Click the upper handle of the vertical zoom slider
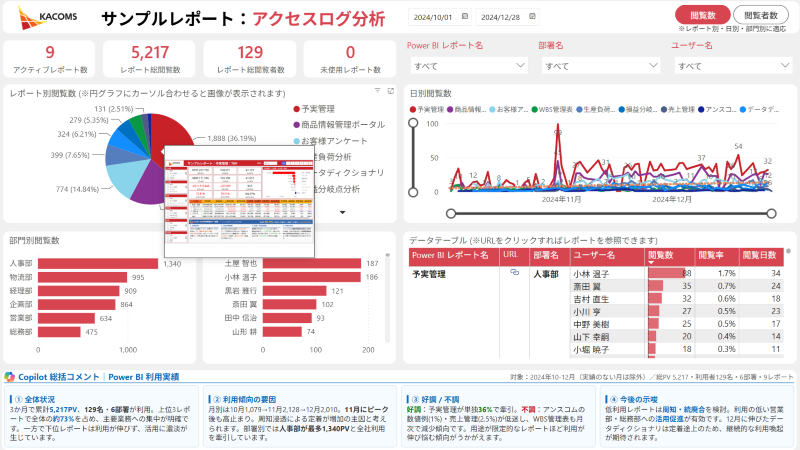The width and height of the screenshot is (800, 450). coord(413,123)
